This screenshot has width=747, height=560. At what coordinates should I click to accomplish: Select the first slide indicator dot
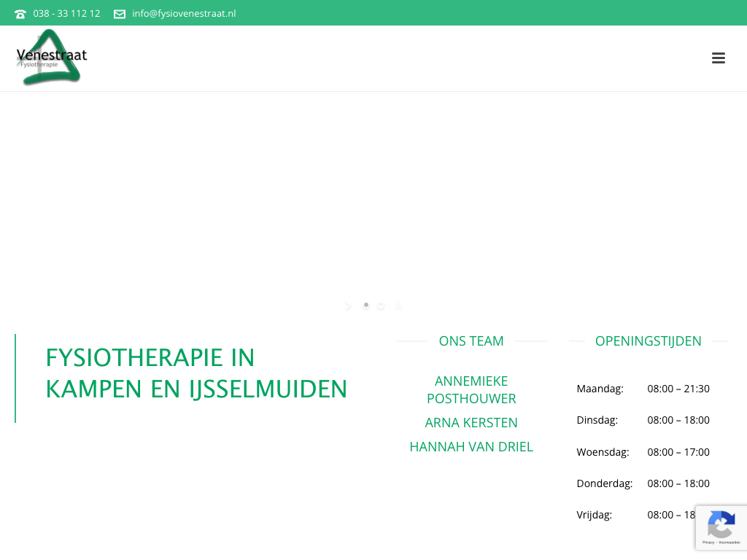366,306
